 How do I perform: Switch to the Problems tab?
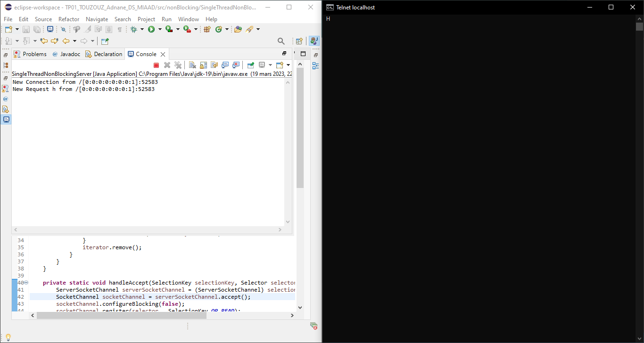30,54
